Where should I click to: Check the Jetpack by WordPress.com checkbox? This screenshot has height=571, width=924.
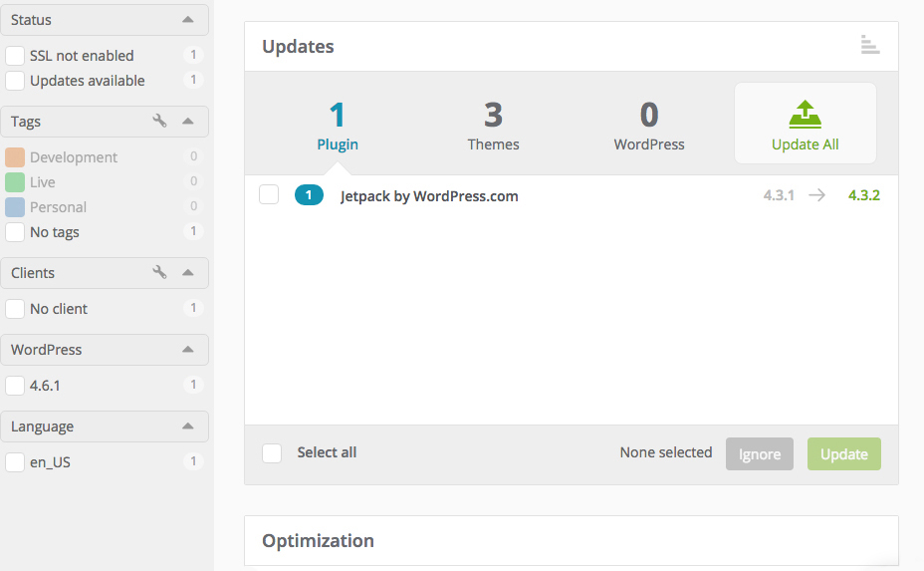(269, 195)
